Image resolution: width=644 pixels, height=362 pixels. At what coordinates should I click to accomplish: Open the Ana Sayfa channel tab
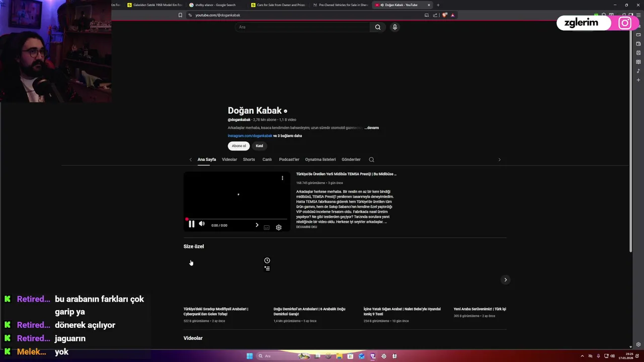click(207, 159)
